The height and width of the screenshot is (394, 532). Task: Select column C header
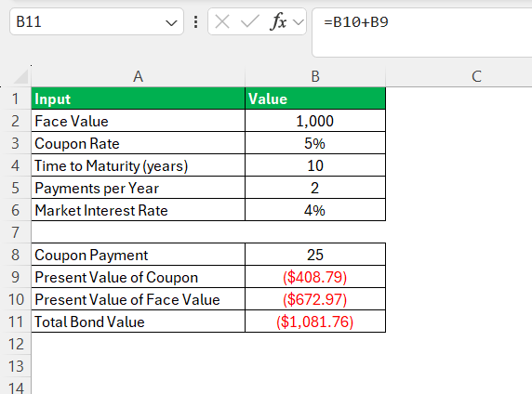(476, 76)
